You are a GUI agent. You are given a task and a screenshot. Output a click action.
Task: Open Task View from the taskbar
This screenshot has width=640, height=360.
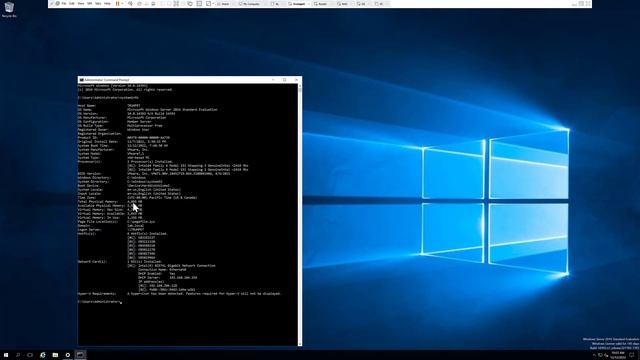point(30,355)
